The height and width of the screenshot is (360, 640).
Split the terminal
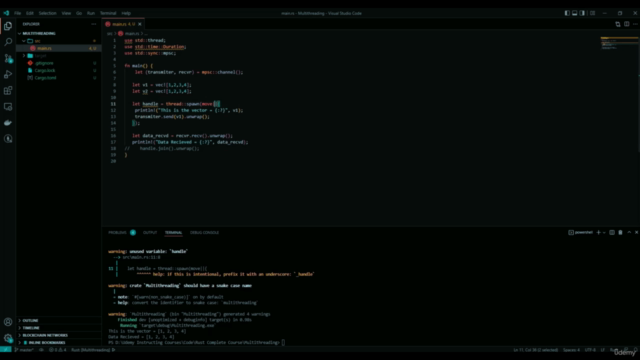click(x=612, y=233)
